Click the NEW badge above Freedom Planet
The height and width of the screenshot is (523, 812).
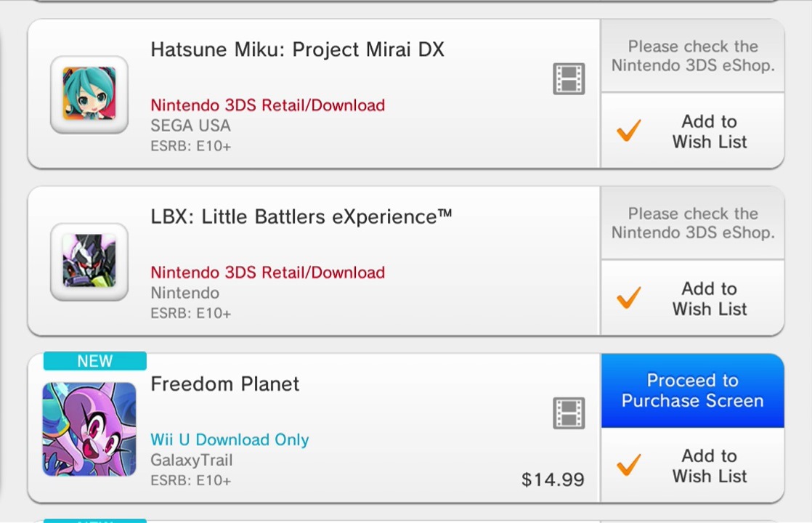coord(94,361)
